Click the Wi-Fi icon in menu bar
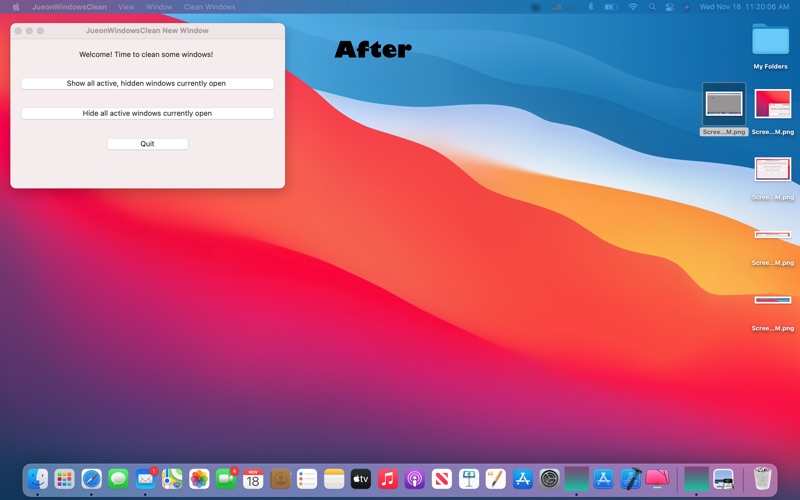Screen dimensions: 800x500 [633, 7]
